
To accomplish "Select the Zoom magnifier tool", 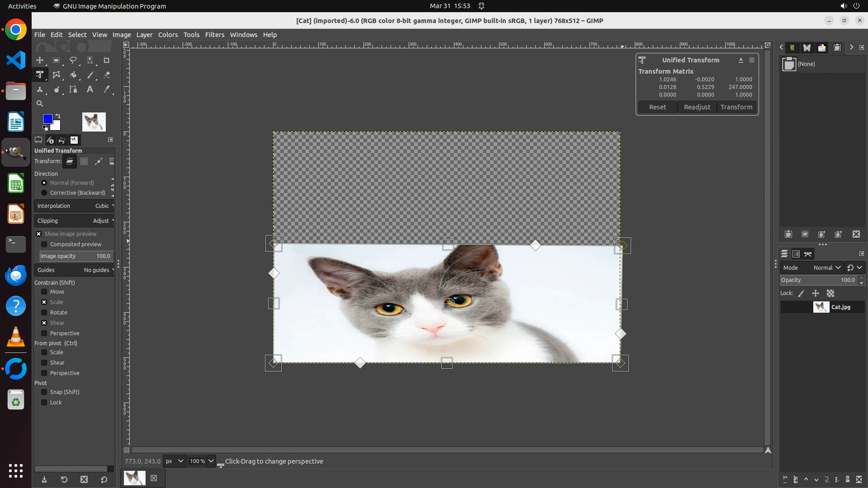I will click(40, 103).
